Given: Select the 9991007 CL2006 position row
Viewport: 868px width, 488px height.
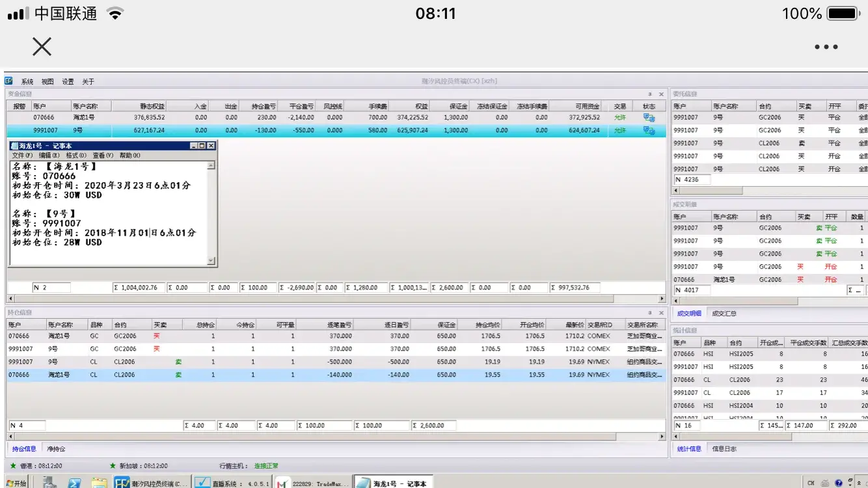Looking at the screenshot, I should click(x=336, y=362).
